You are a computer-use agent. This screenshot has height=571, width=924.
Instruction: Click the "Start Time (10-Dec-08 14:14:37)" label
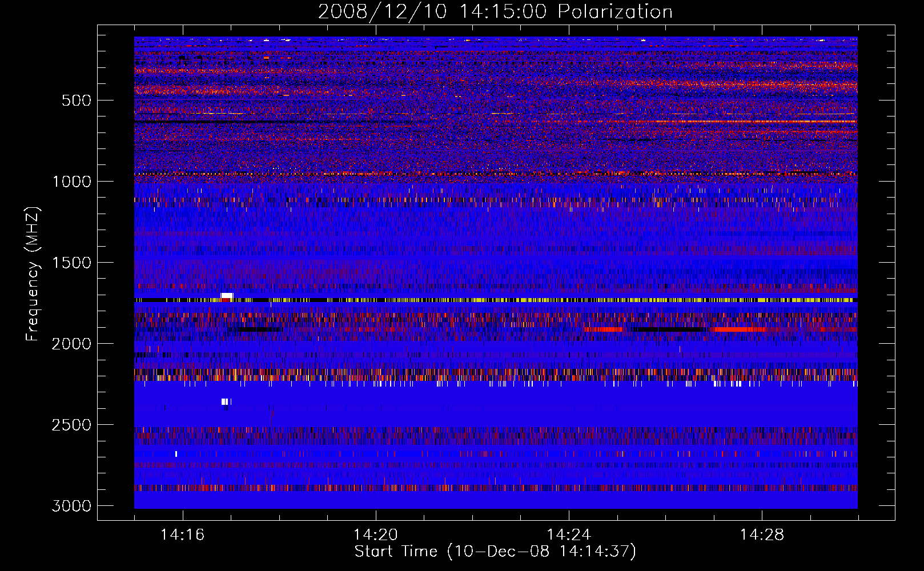[x=495, y=552]
